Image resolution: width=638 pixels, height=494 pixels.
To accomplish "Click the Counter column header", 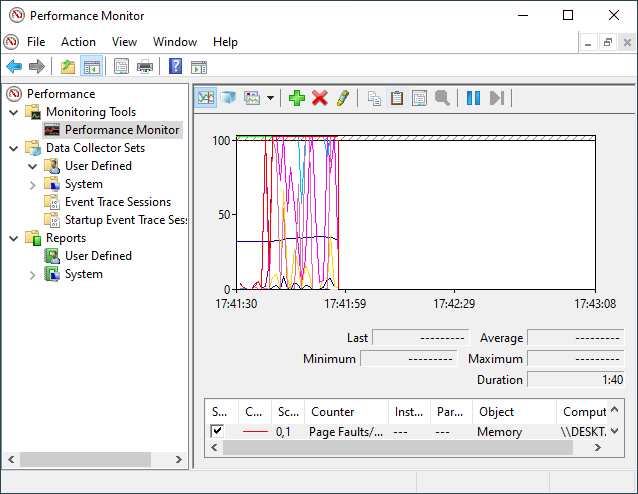I will pyautogui.click(x=346, y=412).
